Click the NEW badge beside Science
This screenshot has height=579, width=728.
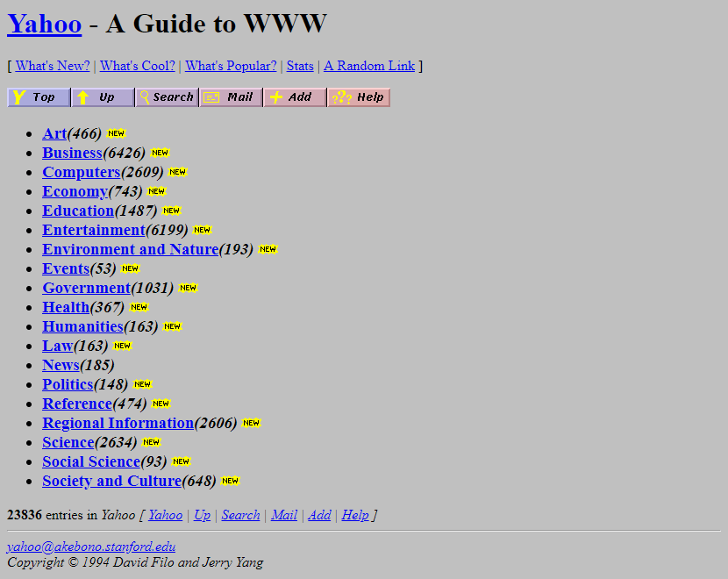pyautogui.click(x=151, y=442)
